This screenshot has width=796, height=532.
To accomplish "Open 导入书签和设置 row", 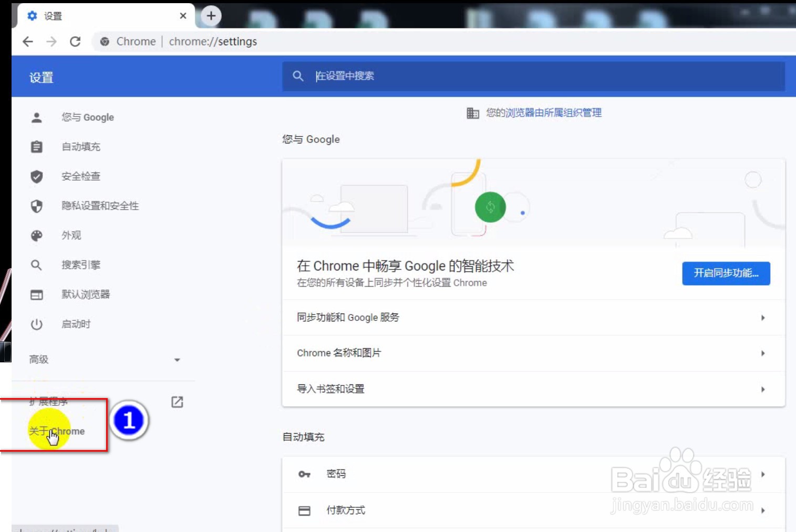I will pyautogui.click(x=533, y=389).
